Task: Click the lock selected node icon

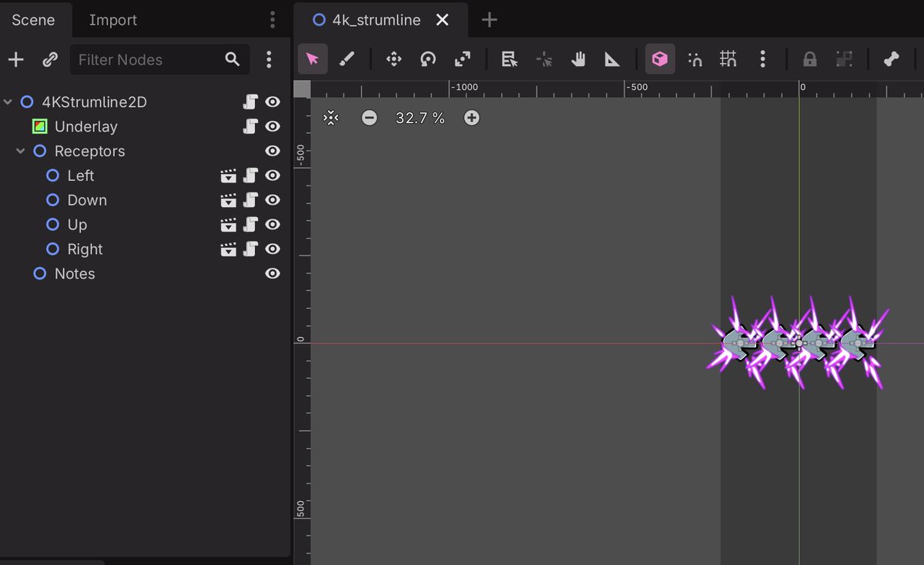Action: [x=810, y=59]
